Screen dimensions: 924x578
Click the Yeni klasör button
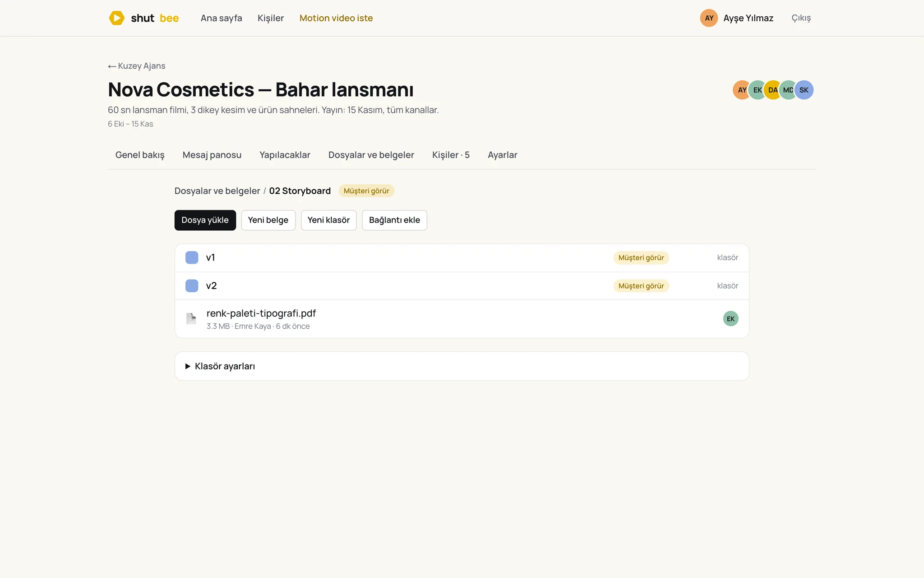tap(328, 220)
